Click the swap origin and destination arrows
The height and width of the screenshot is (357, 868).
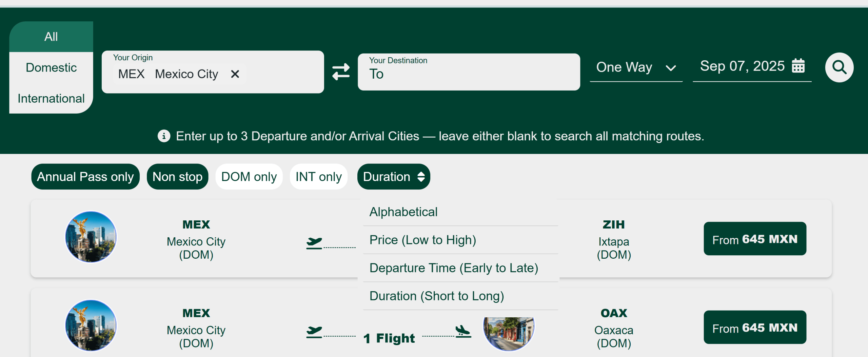[x=341, y=72]
